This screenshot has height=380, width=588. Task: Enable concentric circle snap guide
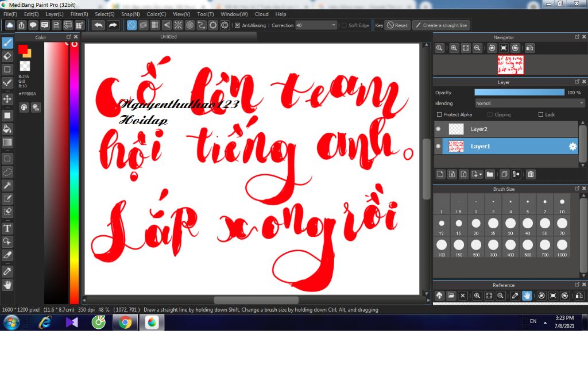[189, 25]
